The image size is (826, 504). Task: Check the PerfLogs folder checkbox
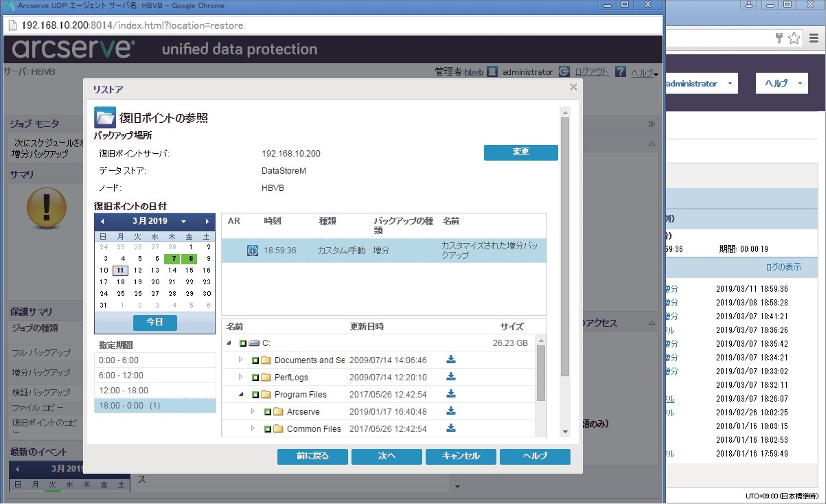[x=255, y=377]
